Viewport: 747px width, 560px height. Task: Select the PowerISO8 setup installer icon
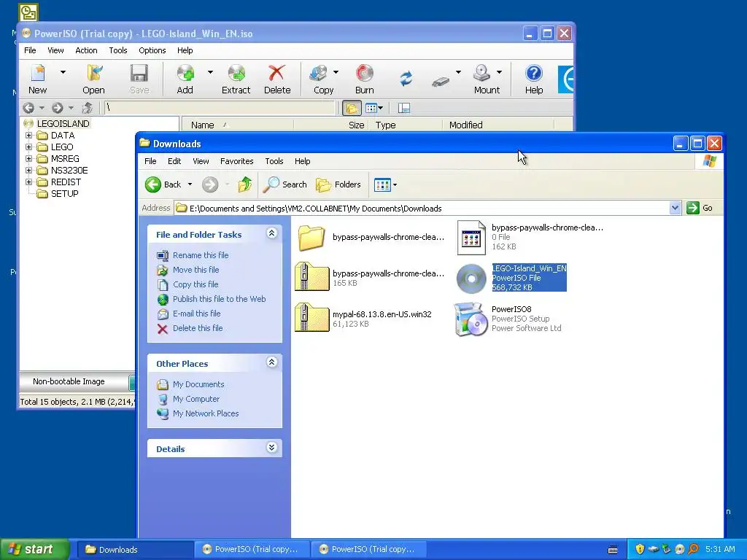click(471, 319)
